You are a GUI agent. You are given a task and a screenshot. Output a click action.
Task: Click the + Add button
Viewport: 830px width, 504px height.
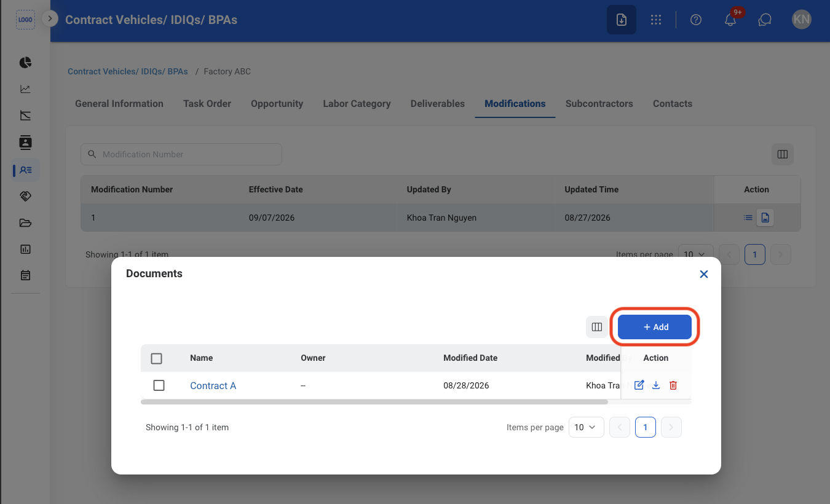(x=655, y=327)
